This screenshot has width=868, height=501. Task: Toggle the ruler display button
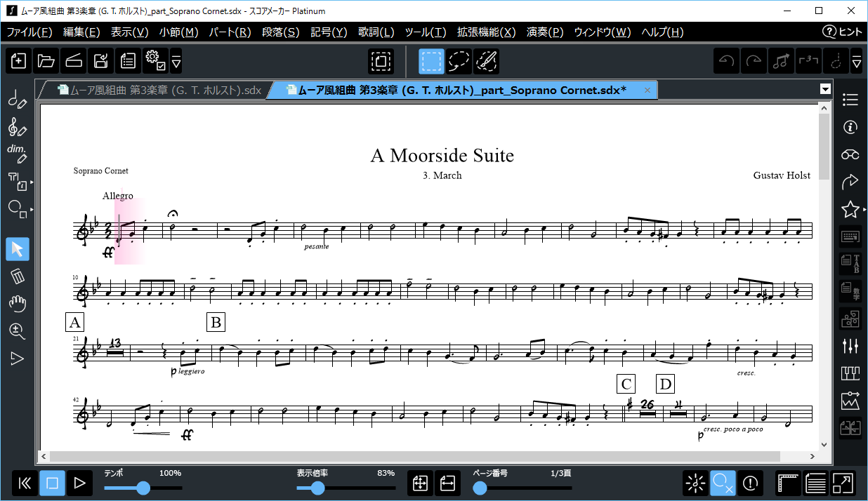[789, 483]
